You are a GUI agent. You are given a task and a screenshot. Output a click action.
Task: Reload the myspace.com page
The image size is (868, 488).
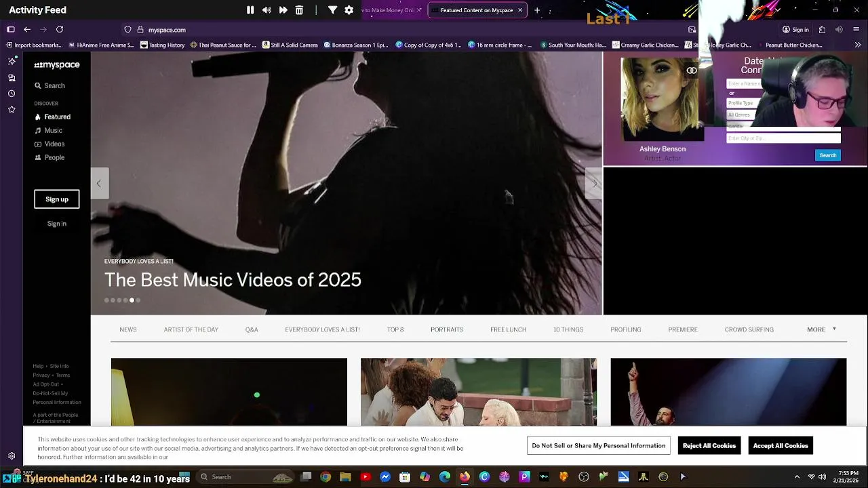(60, 30)
